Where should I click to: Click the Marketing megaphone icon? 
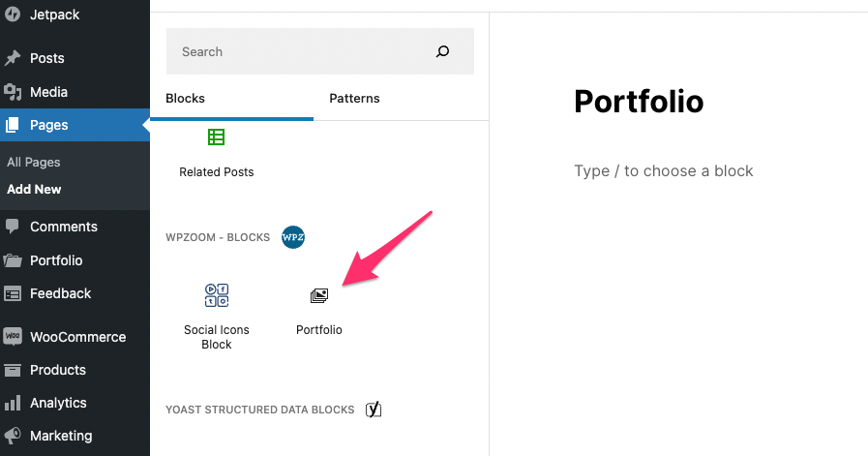point(13,436)
